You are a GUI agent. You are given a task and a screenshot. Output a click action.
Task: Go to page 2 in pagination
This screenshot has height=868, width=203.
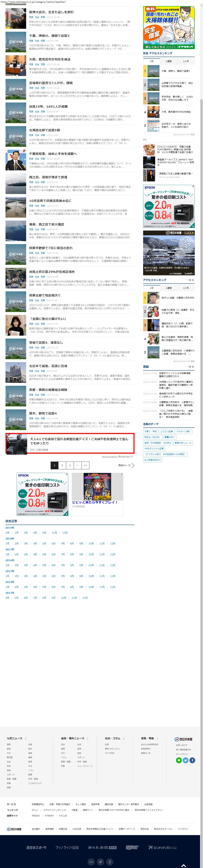coord(62,465)
